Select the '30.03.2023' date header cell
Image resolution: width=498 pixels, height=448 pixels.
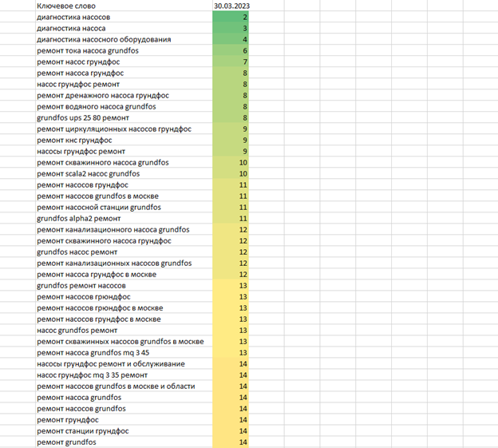231,6
